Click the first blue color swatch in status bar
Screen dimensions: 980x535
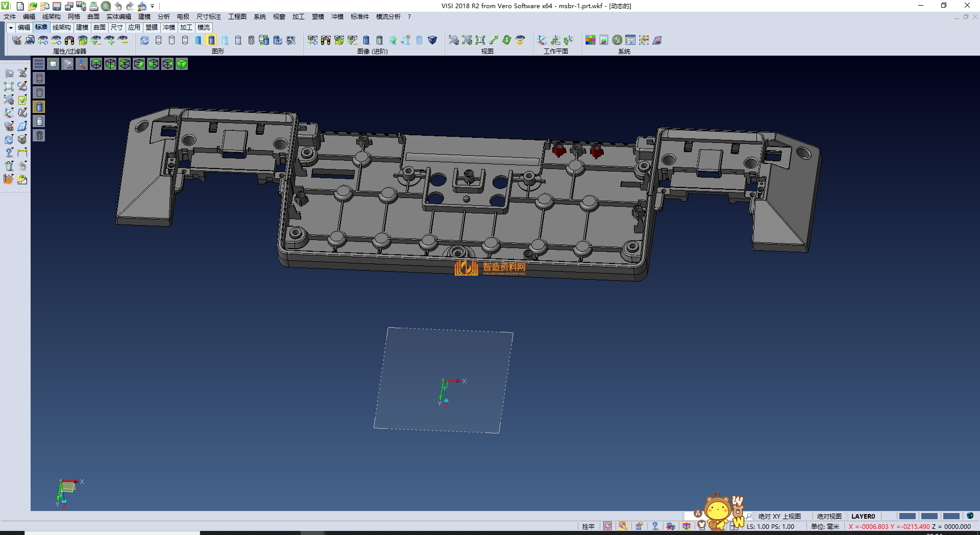pos(907,516)
